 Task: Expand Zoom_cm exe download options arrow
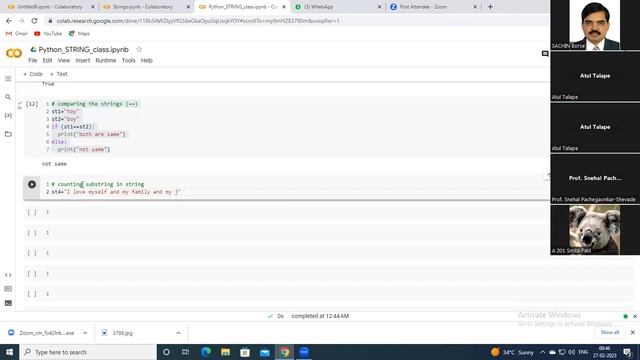(85, 333)
